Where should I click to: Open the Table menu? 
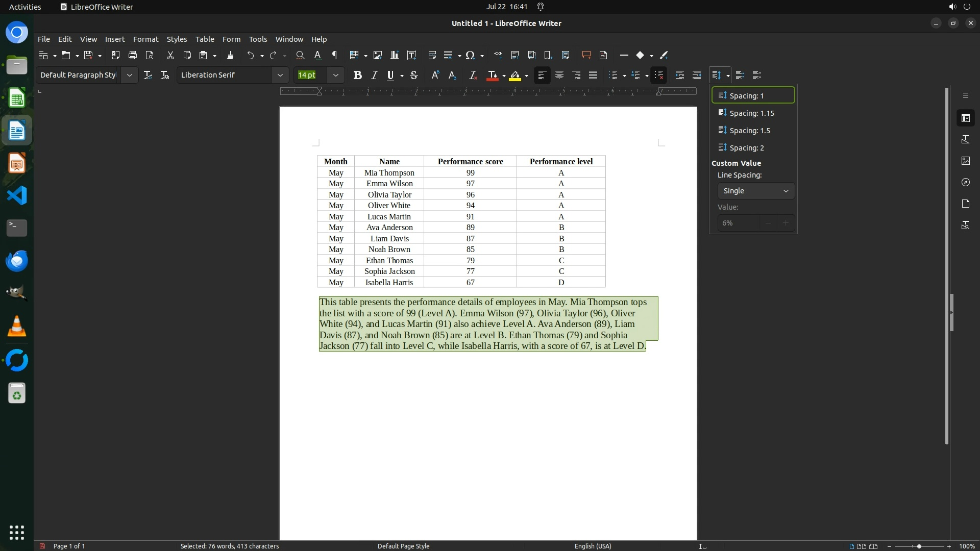[205, 39]
